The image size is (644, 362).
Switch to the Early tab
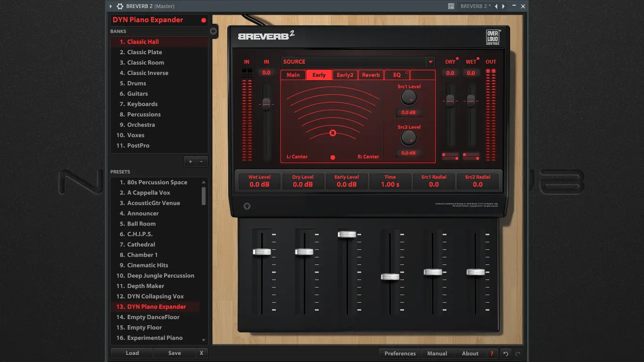pos(319,75)
